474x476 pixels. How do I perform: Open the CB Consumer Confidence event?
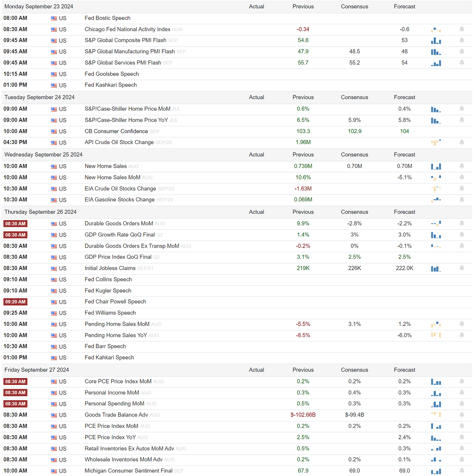click(116, 131)
